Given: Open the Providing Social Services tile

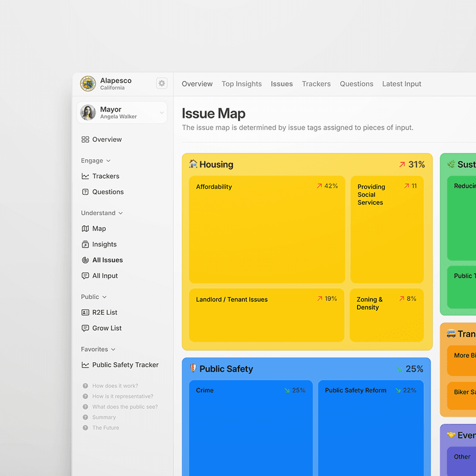Looking at the screenshot, I should pos(387,230).
